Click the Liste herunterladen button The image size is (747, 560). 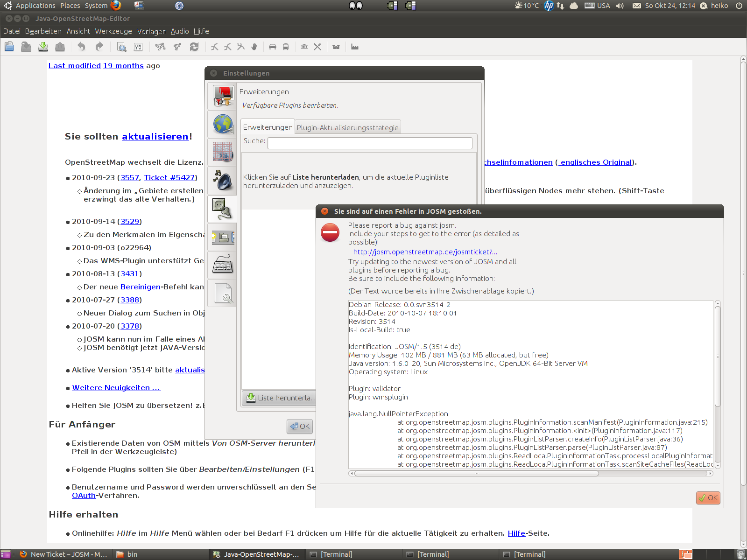point(280,398)
